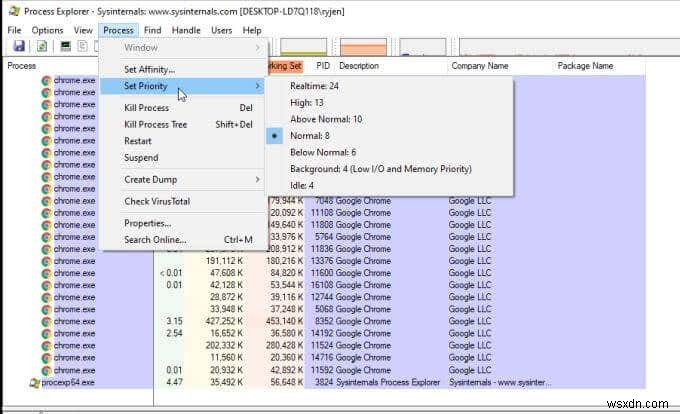Screen dimensions: 680x414
Task: Click chrome icon in PID 16108 row
Action: click(46, 286)
